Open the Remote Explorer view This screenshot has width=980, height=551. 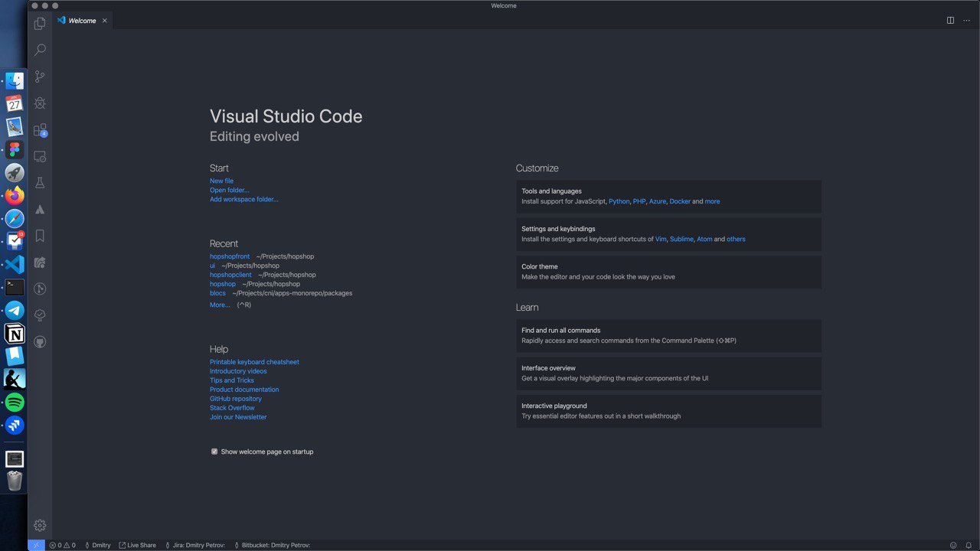40,156
